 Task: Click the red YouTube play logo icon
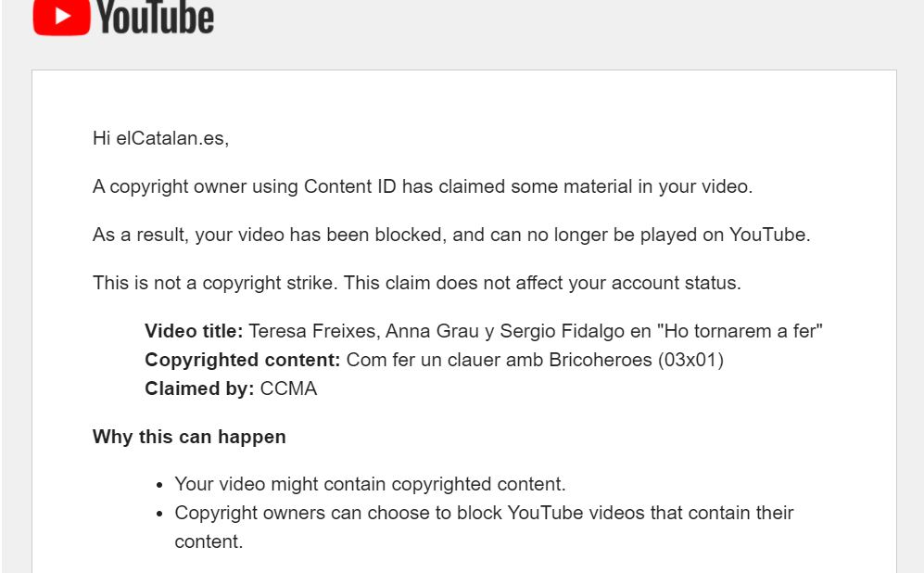point(61,17)
